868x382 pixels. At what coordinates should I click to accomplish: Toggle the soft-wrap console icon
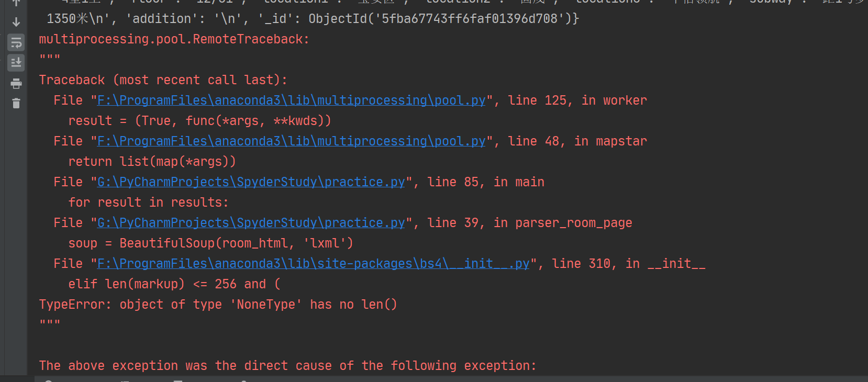tap(16, 42)
